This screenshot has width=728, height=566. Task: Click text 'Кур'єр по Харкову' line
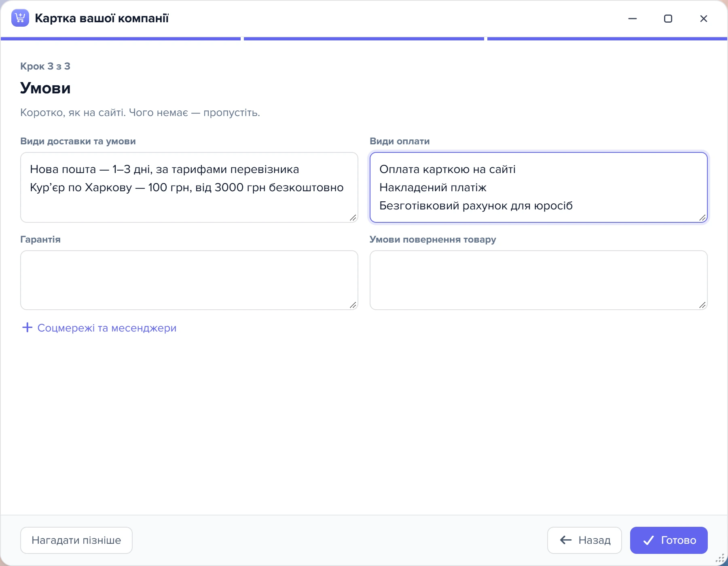[187, 188]
